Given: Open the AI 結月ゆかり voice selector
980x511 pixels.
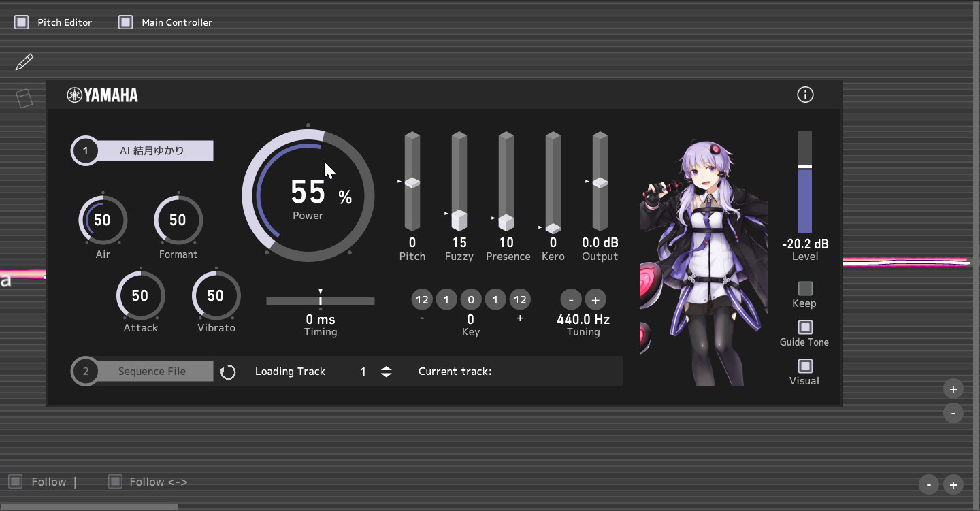Looking at the screenshot, I should click(x=152, y=151).
